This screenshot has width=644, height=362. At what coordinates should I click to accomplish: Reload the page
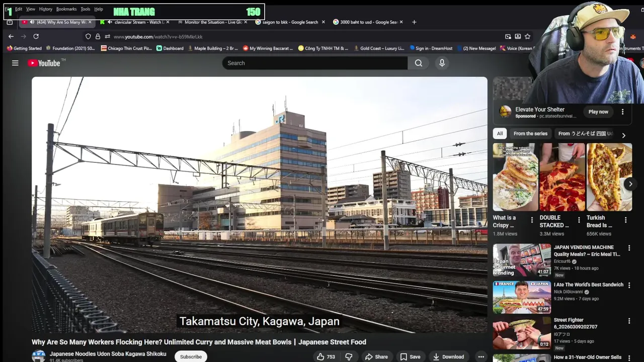pos(36,36)
